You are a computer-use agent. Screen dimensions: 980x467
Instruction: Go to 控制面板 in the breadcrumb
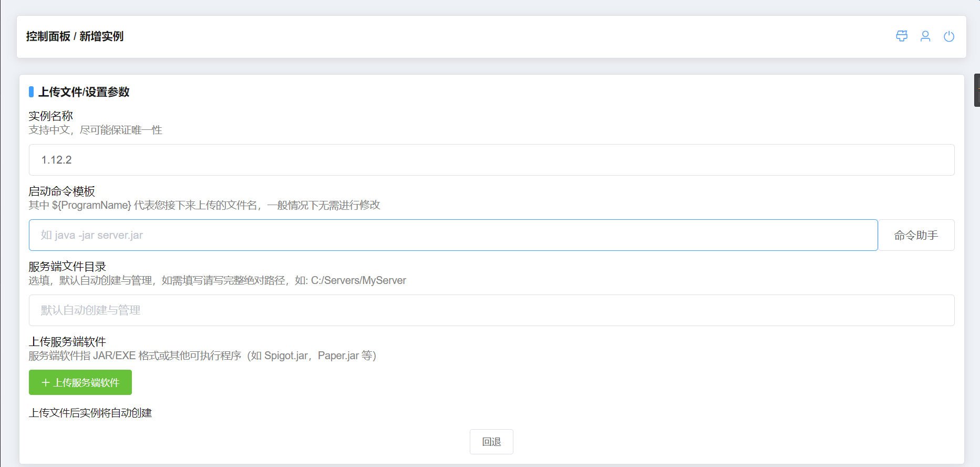48,36
